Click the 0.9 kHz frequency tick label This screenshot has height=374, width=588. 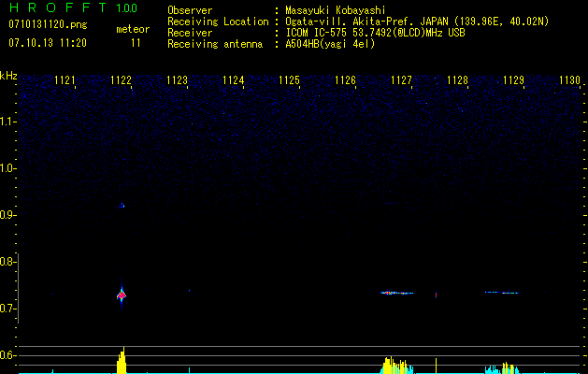tap(7, 215)
